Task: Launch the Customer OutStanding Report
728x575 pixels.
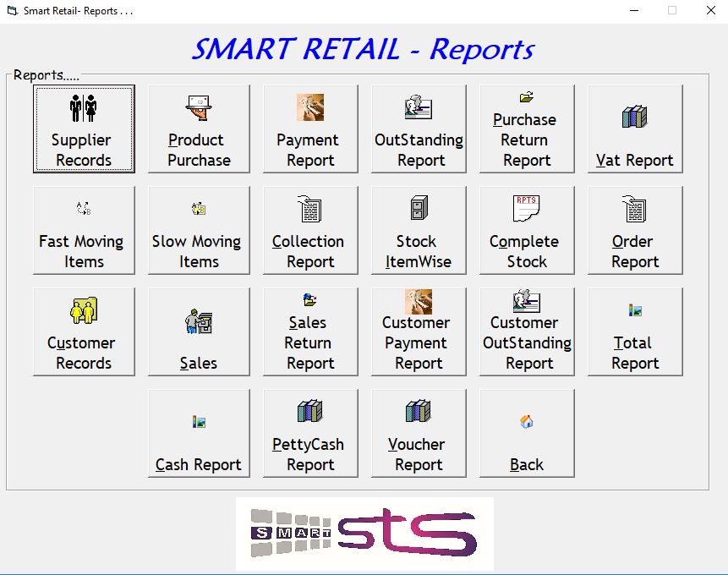Action: tap(527, 331)
